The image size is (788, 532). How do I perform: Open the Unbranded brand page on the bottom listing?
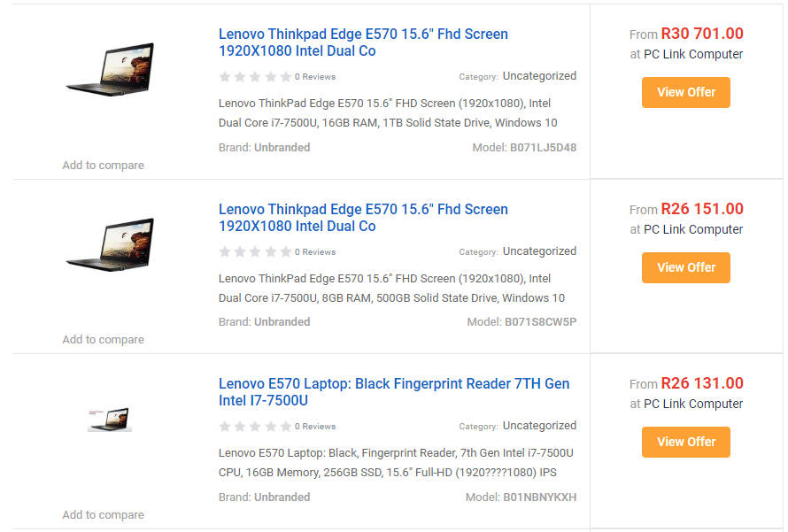pos(283,497)
